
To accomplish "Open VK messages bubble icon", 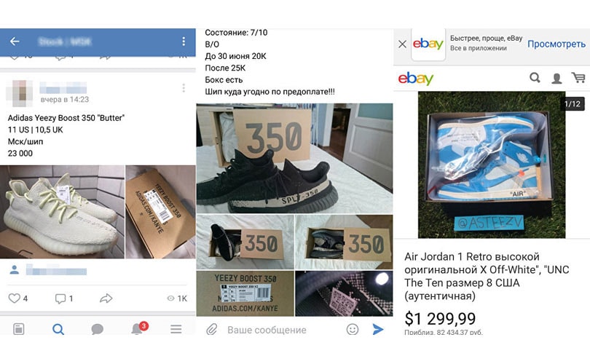I will [97, 329].
